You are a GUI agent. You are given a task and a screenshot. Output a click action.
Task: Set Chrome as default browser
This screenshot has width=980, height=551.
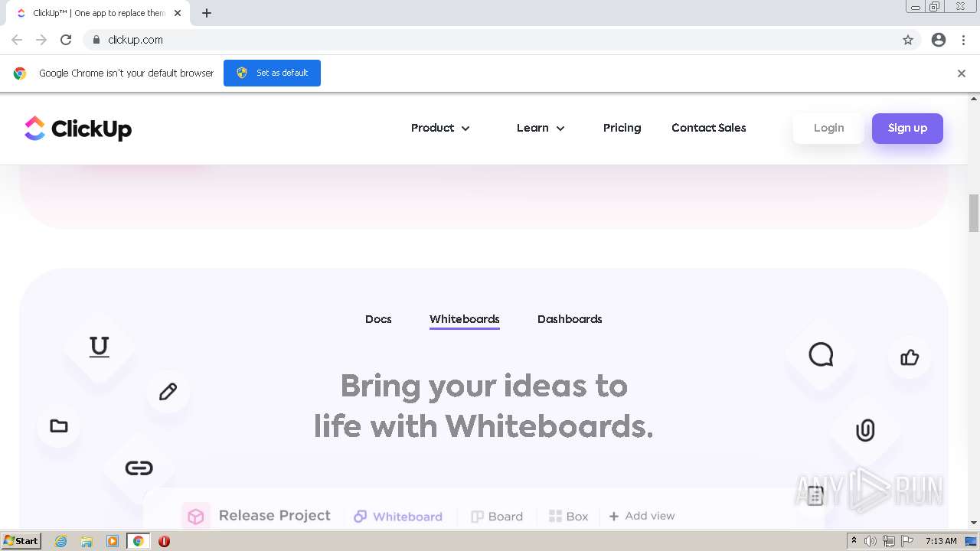(272, 73)
